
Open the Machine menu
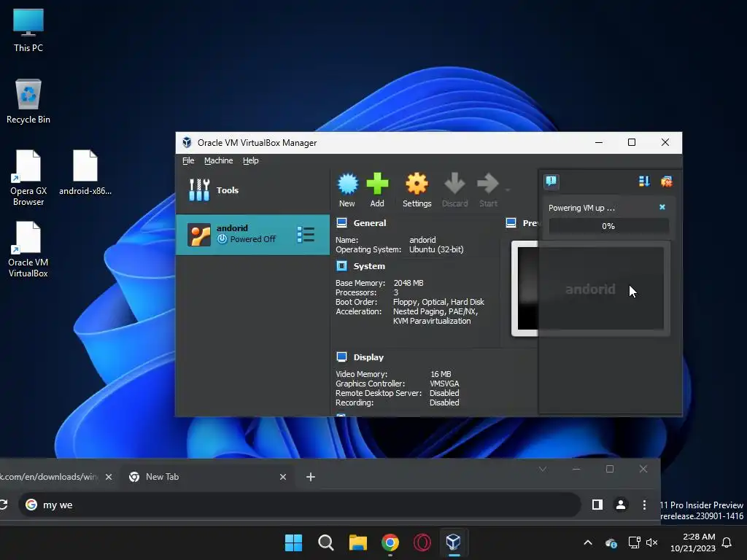tap(219, 160)
